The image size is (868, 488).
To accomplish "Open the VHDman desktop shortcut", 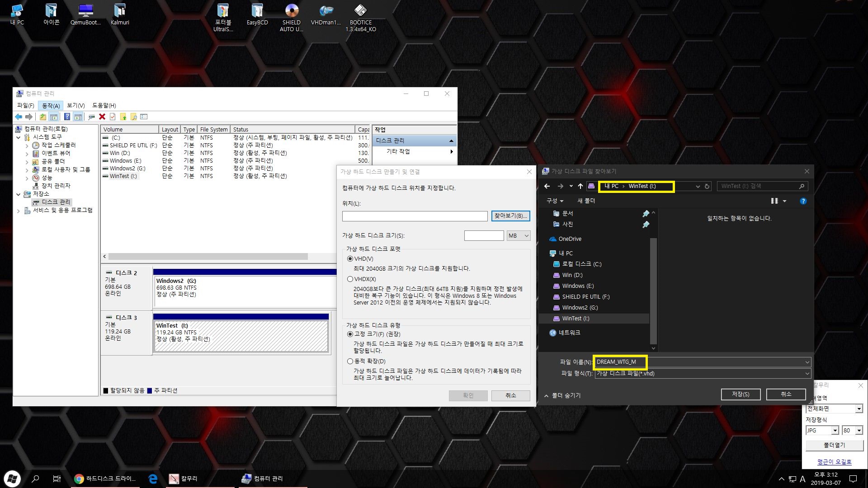I will (325, 15).
